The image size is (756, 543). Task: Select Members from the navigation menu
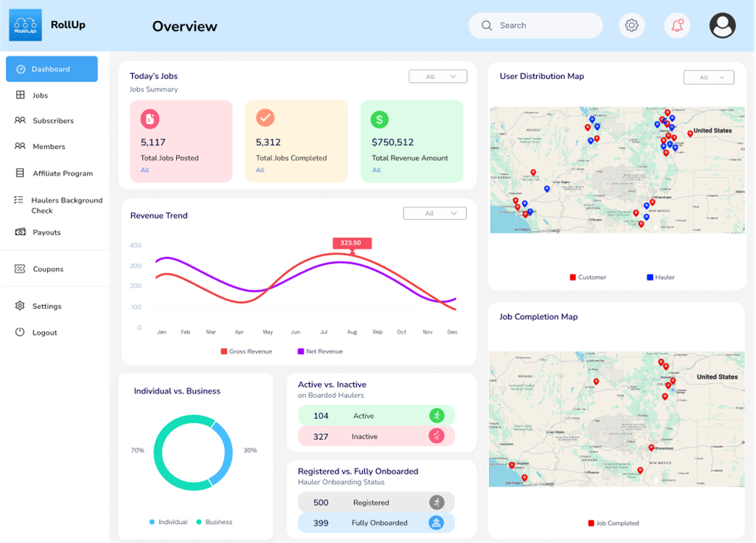coord(46,147)
